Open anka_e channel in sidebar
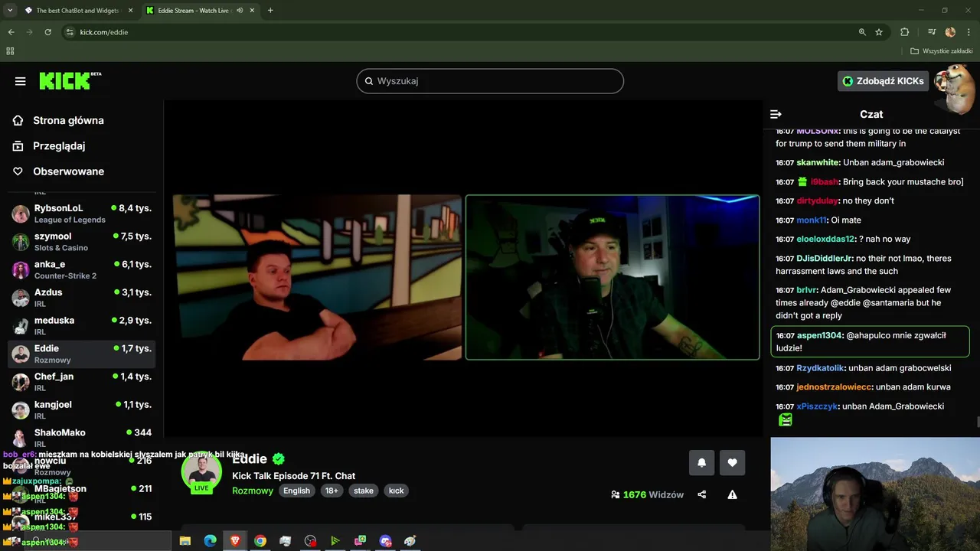Viewport: 980px width, 551px height. (x=81, y=269)
